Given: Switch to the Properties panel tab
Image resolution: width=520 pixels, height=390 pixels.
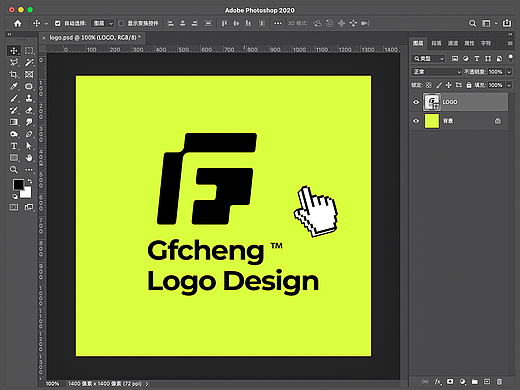Looking at the screenshot, I should 469,43.
